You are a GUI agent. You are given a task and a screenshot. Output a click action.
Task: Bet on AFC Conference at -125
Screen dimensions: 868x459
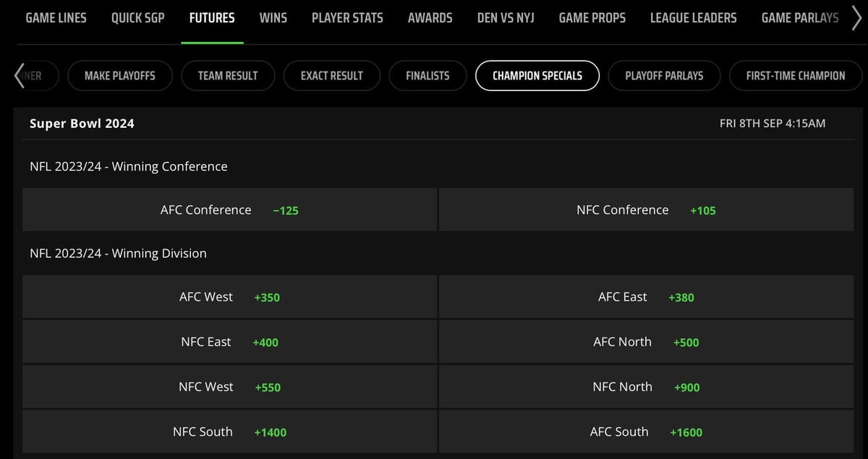[229, 210]
